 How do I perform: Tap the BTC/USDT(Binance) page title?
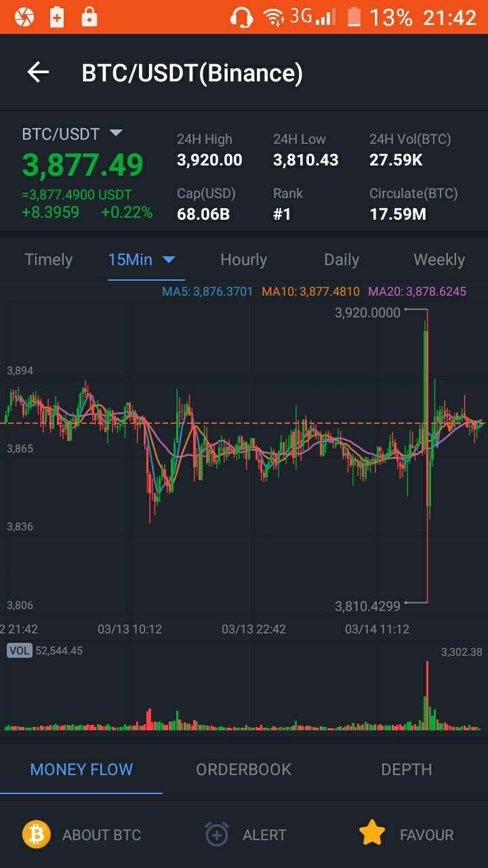tap(192, 73)
